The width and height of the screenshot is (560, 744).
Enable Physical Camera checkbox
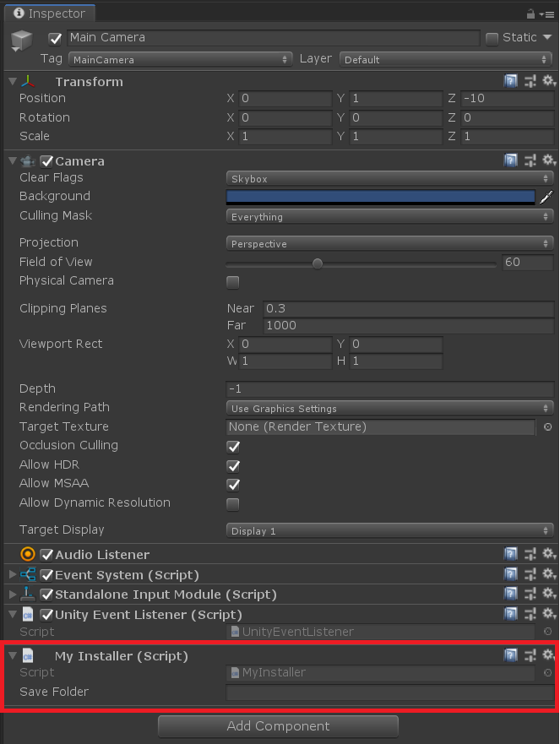(x=232, y=282)
